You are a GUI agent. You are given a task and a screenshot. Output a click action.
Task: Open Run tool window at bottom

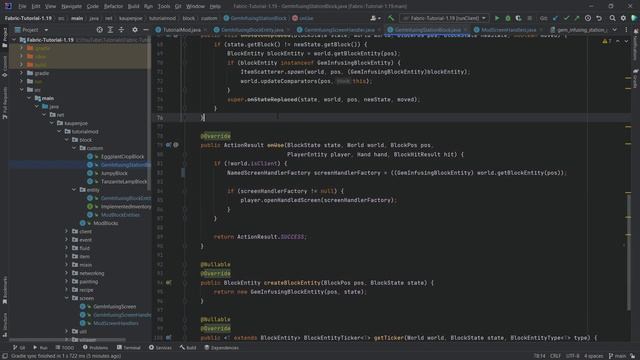click(x=40, y=348)
